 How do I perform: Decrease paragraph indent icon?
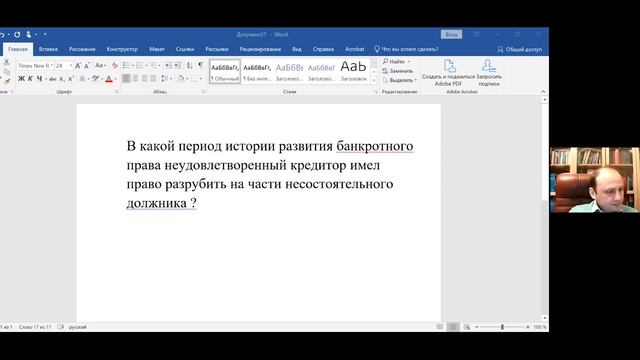click(x=168, y=65)
